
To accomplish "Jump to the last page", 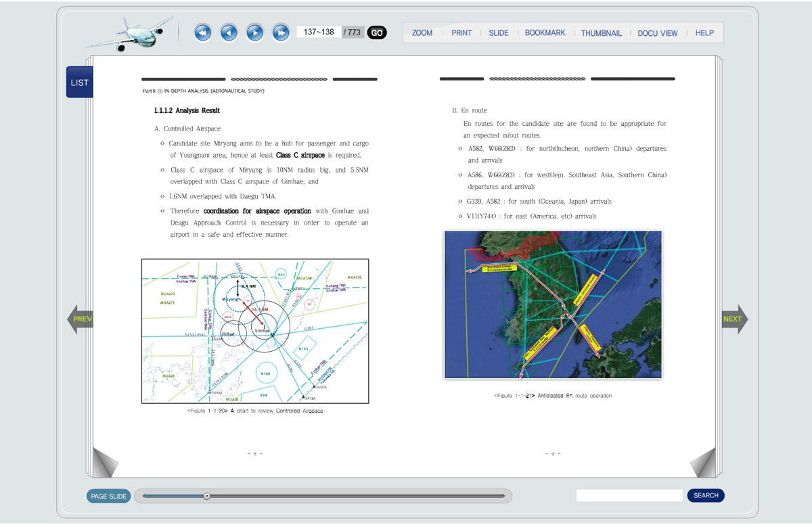I will (x=281, y=32).
